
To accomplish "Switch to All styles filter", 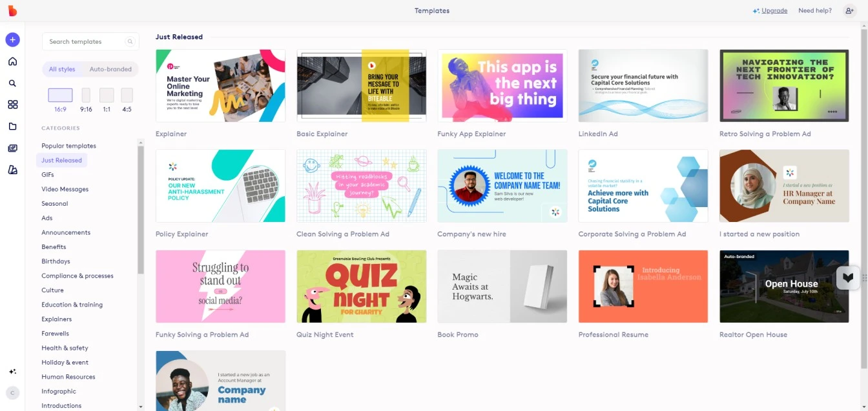I will pos(62,69).
